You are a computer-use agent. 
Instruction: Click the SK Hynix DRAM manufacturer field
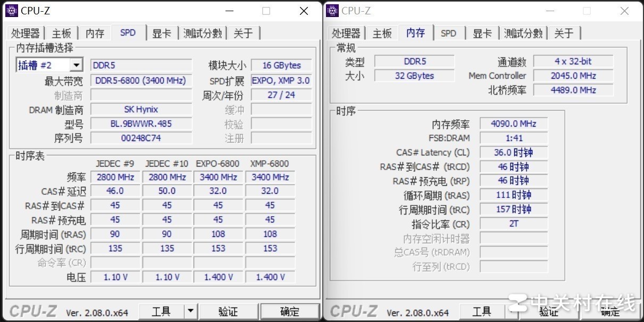point(141,109)
